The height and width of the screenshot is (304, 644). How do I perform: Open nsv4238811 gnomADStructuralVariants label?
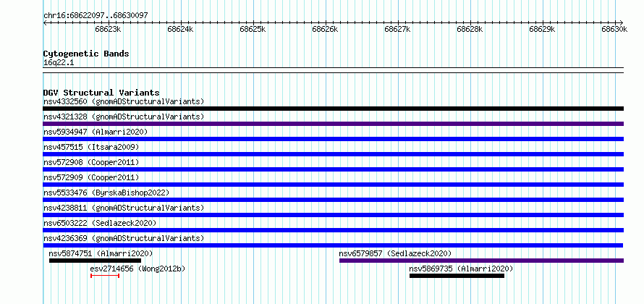pyautogui.click(x=124, y=208)
